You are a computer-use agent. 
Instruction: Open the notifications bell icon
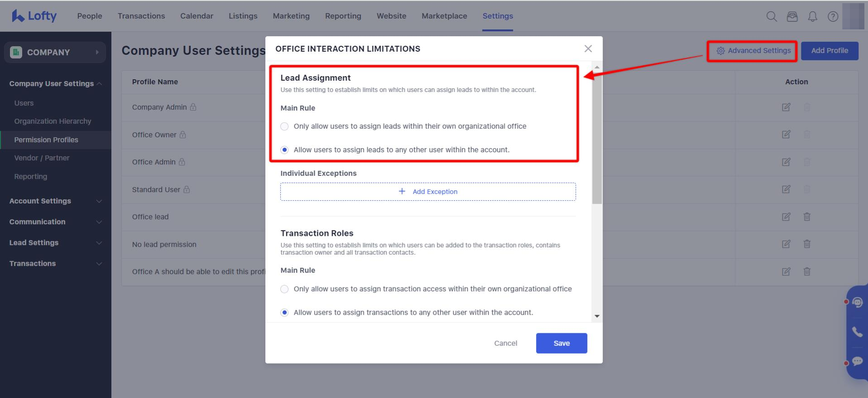pyautogui.click(x=812, y=17)
